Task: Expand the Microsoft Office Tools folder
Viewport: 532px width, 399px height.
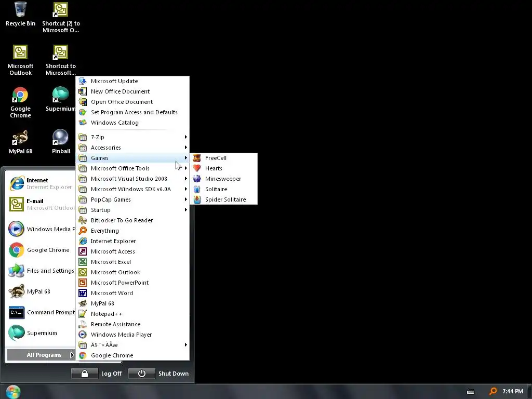Action: (x=132, y=168)
